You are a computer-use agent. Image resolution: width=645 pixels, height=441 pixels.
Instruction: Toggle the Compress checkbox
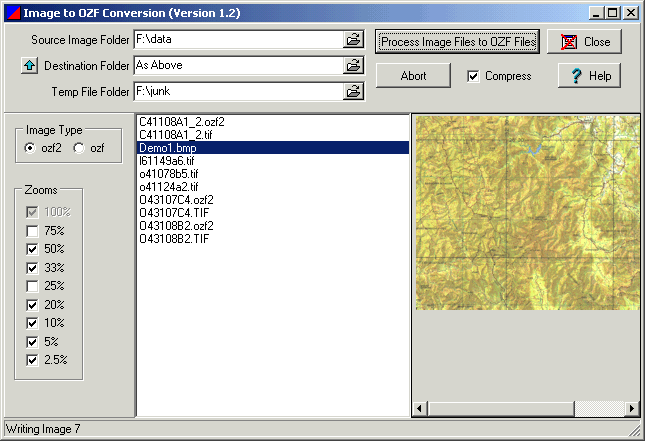click(474, 76)
